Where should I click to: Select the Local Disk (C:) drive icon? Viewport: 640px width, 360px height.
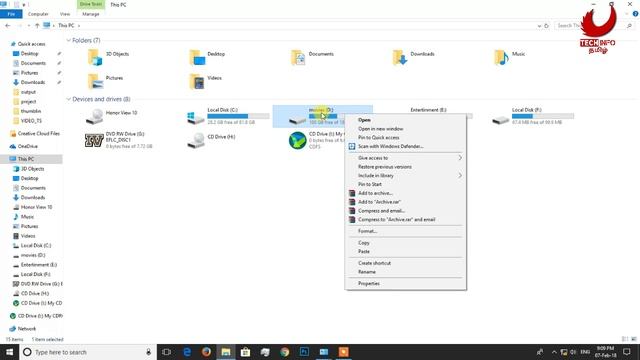[x=196, y=118]
